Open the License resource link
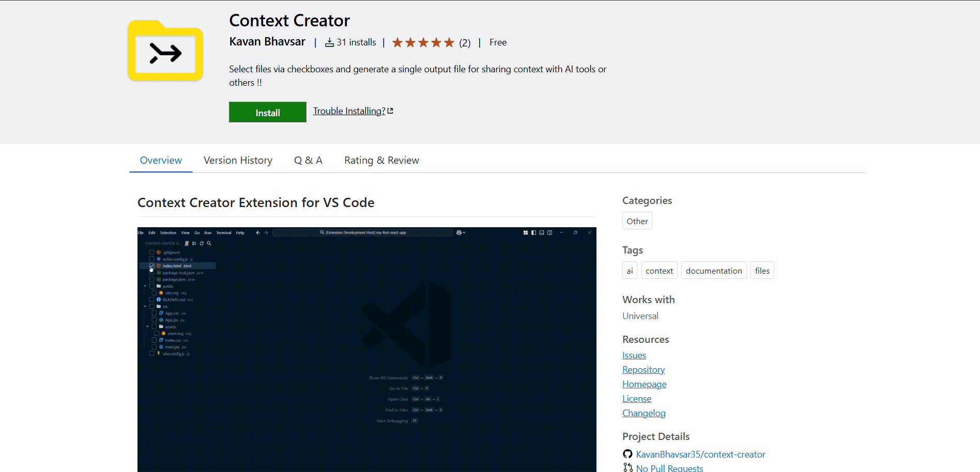This screenshot has width=980, height=472. click(x=637, y=399)
